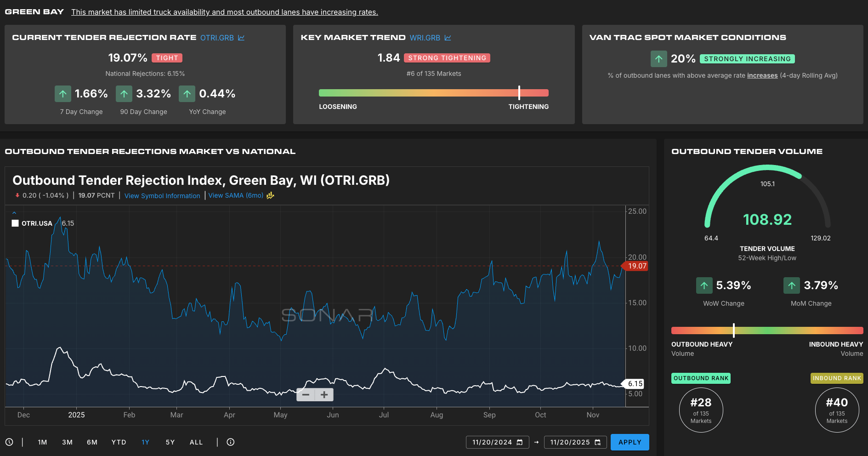Collapse chart legend with small chevron

[14, 213]
